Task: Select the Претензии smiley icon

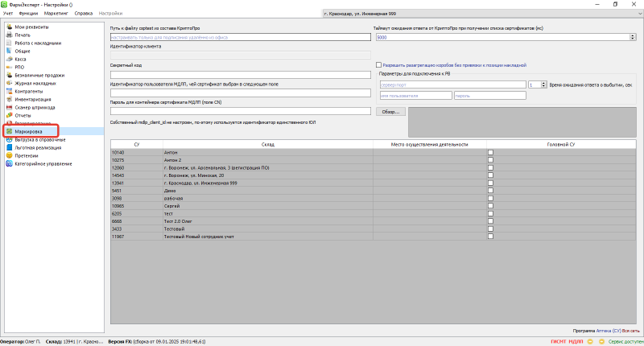Action: tap(9, 155)
